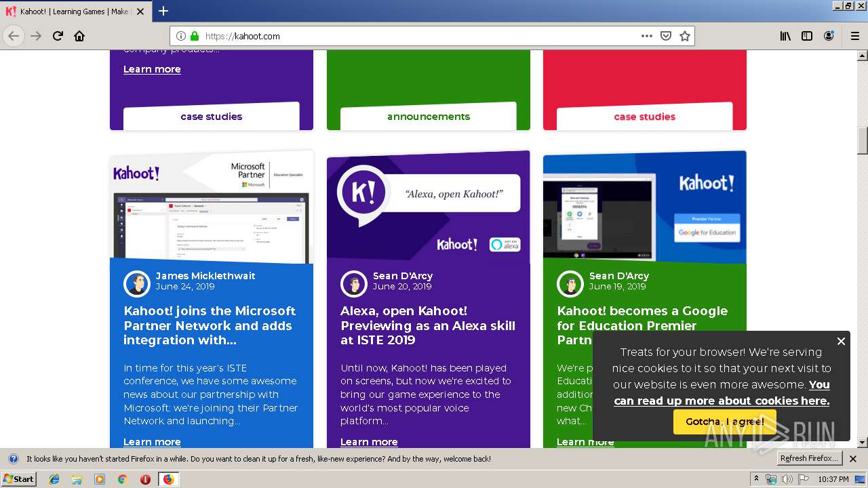Open green announcements category label

tap(428, 117)
